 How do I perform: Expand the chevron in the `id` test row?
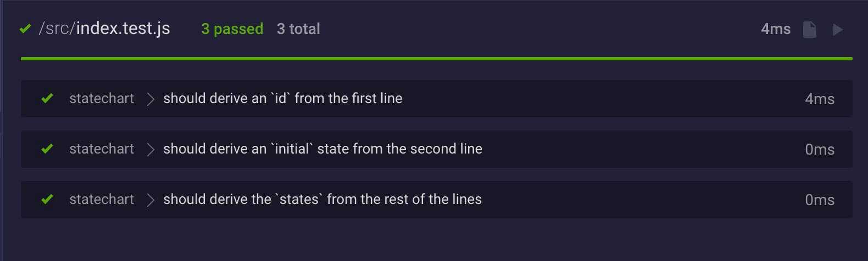point(151,99)
